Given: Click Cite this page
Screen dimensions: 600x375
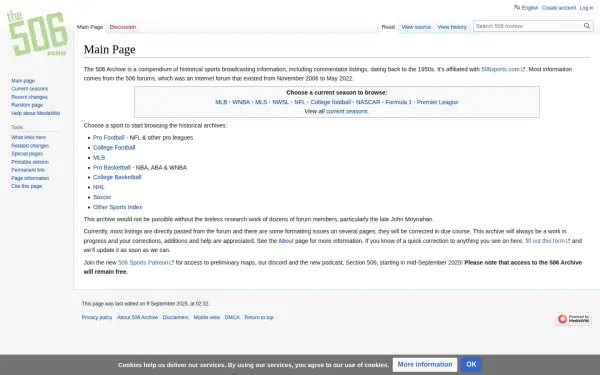Looking at the screenshot, I should 26,186.
